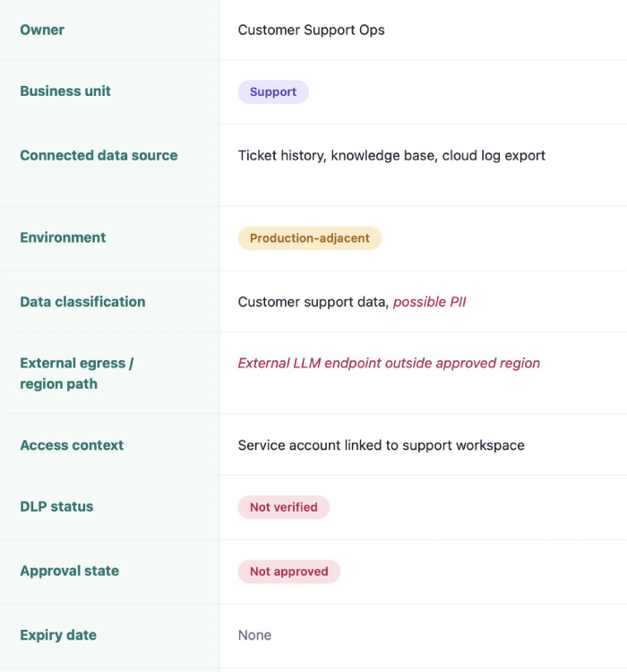This screenshot has height=672, width=627.
Task: Click the Environment row label
Action: [63, 237]
